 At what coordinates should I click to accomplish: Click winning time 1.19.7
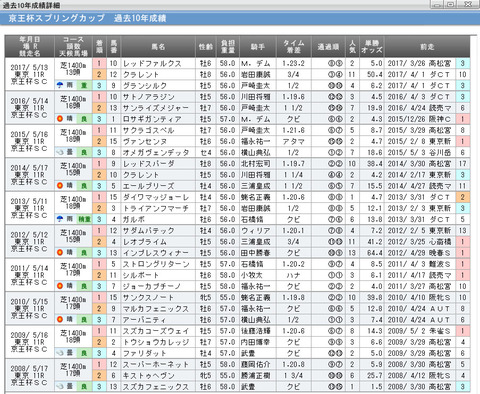pos(293,164)
